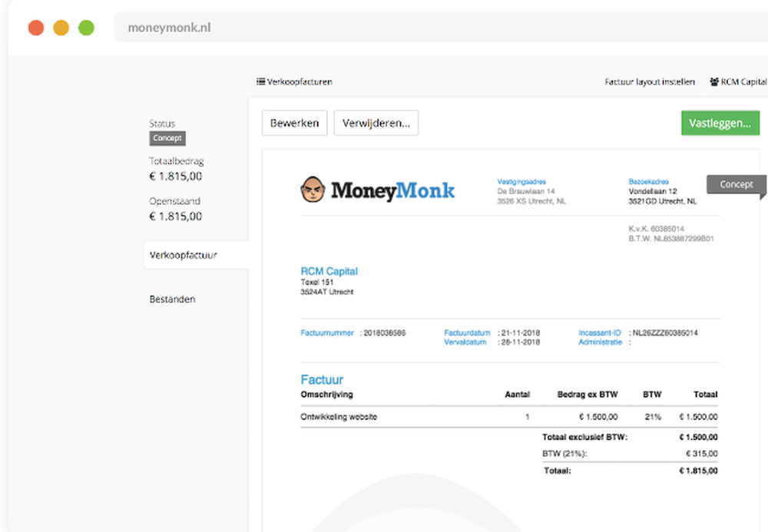768x532 pixels.
Task: Click Totaalbedrag value € 1.815,00
Action: pos(175,177)
